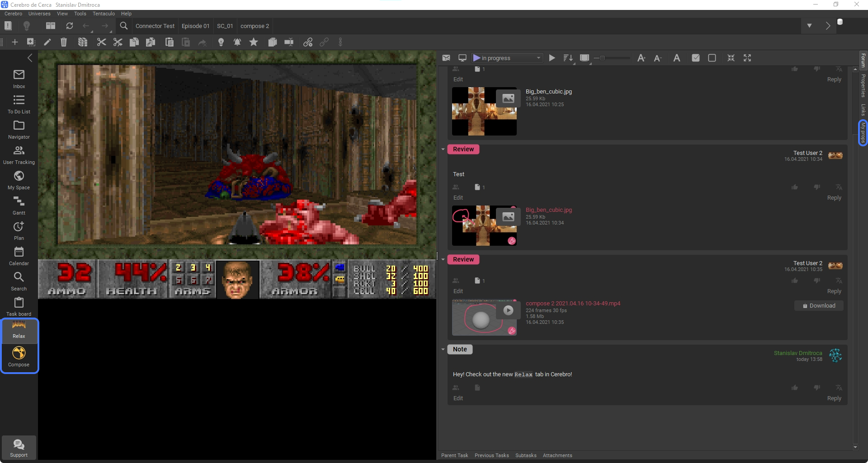Click the plus icon to add a task

pyautogui.click(x=14, y=42)
